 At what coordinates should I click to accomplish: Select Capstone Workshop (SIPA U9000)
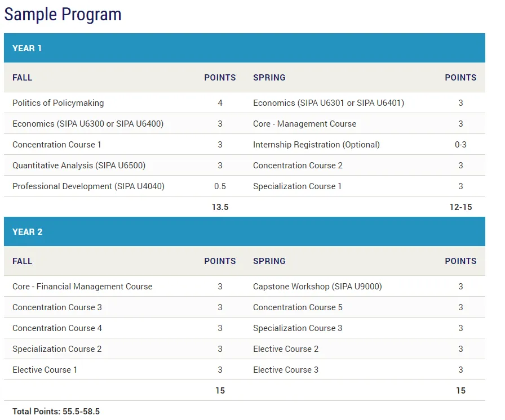(x=317, y=287)
